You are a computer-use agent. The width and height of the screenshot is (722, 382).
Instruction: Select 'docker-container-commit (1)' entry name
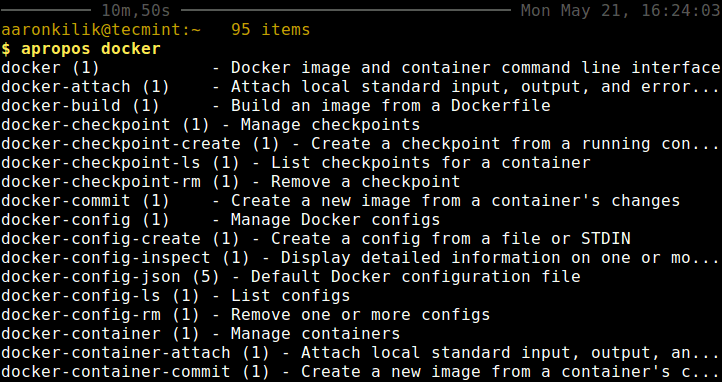point(135,372)
